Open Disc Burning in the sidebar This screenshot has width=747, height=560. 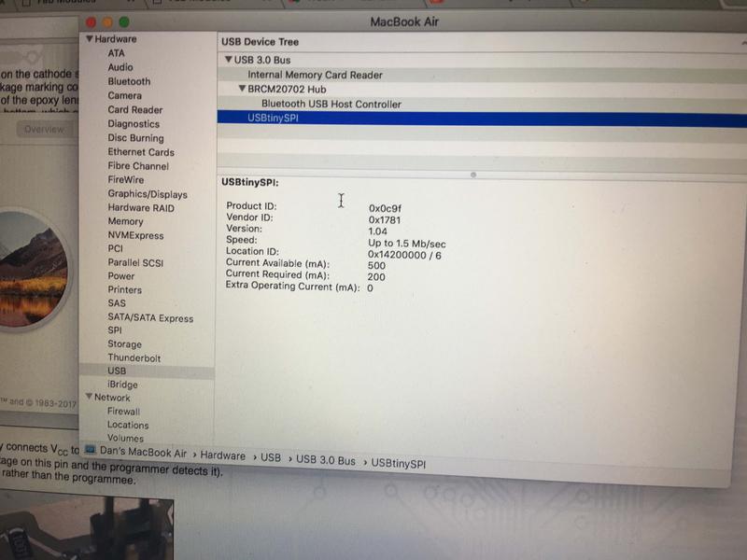tap(135, 138)
